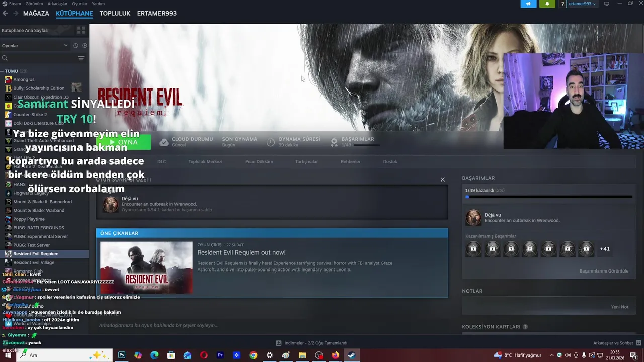
Task: Select Bully: Scholarship Edition in library
Action: (x=39, y=88)
